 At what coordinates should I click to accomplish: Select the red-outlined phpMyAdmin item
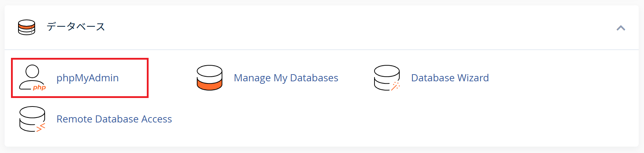(80, 78)
